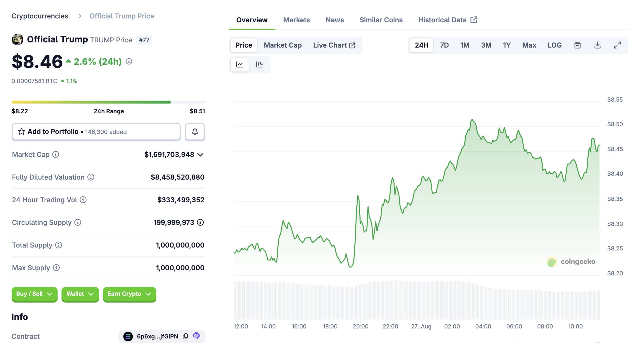The height and width of the screenshot is (343, 644).
Task: Download chart data icon
Action: point(597,45)
